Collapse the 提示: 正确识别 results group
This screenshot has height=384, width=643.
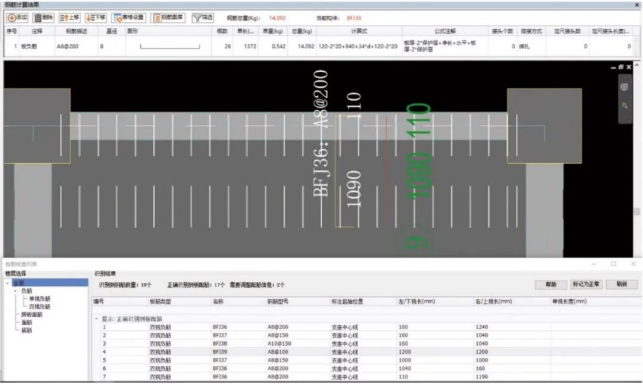tap(97, 319)
